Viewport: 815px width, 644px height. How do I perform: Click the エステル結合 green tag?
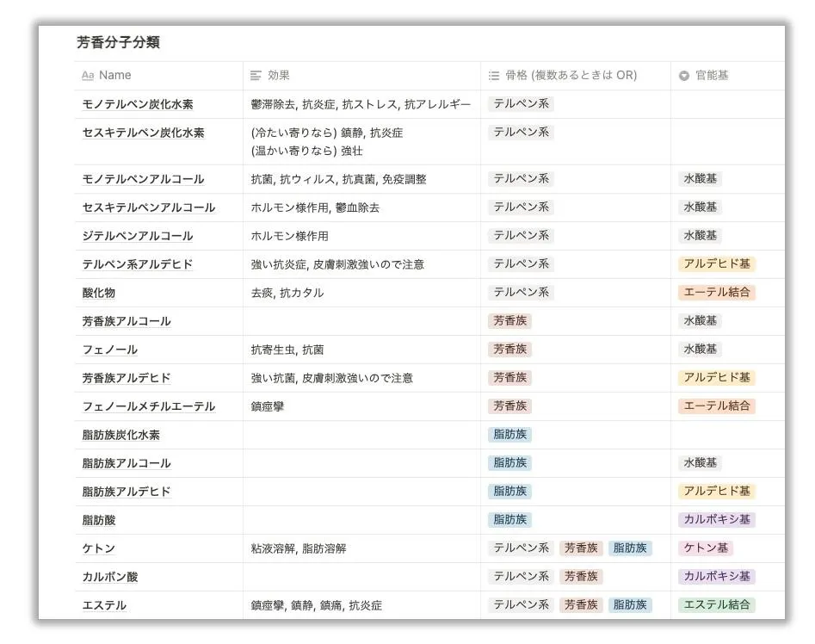[x=716, y=605]
